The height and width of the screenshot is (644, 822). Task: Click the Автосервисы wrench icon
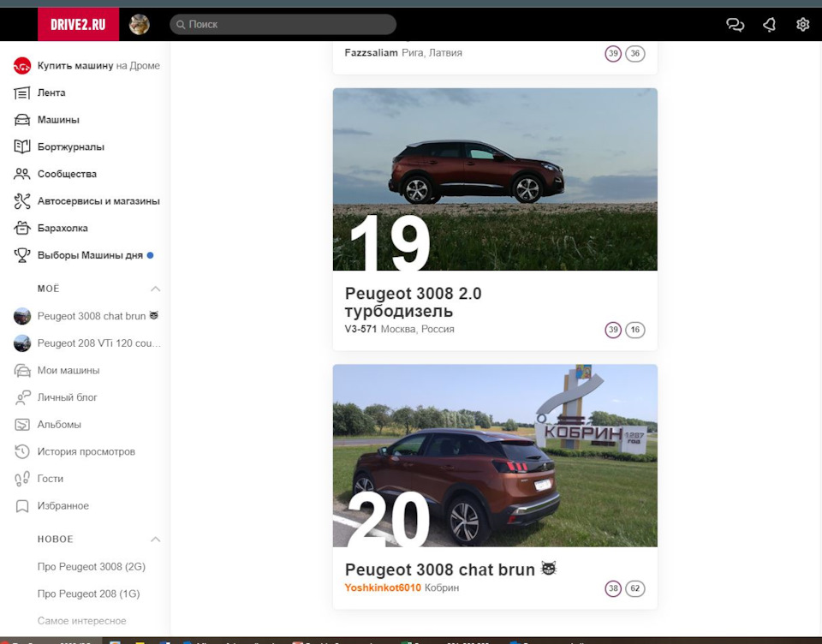click(22, 201)
